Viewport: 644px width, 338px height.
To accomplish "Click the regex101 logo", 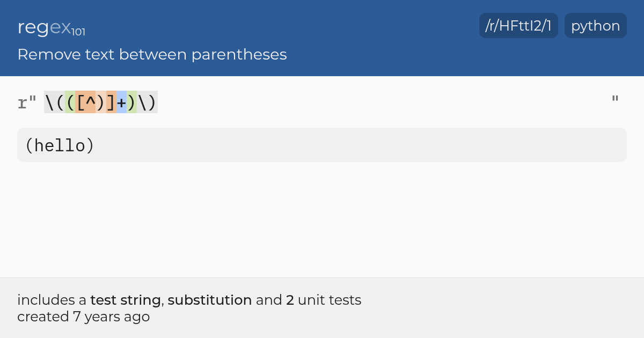I will [52, 27].
